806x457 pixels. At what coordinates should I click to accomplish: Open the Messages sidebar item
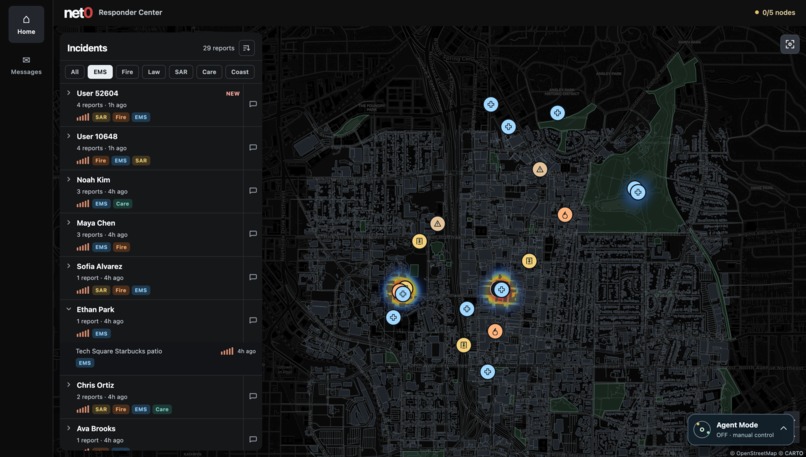26,66
